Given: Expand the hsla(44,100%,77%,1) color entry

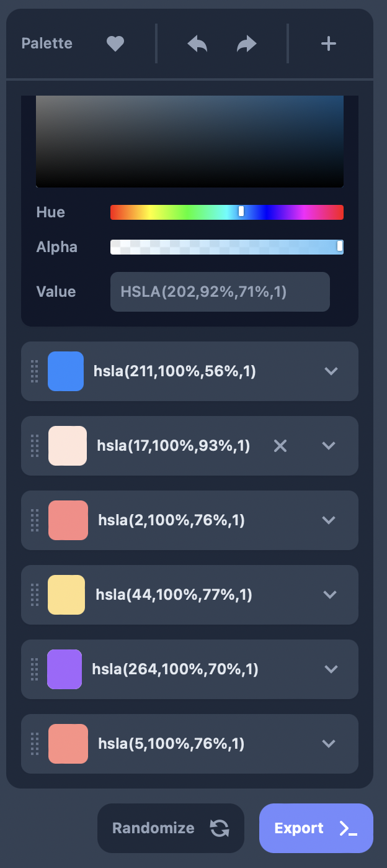Looking at the screenshot, I should click(x=329, y=595).
